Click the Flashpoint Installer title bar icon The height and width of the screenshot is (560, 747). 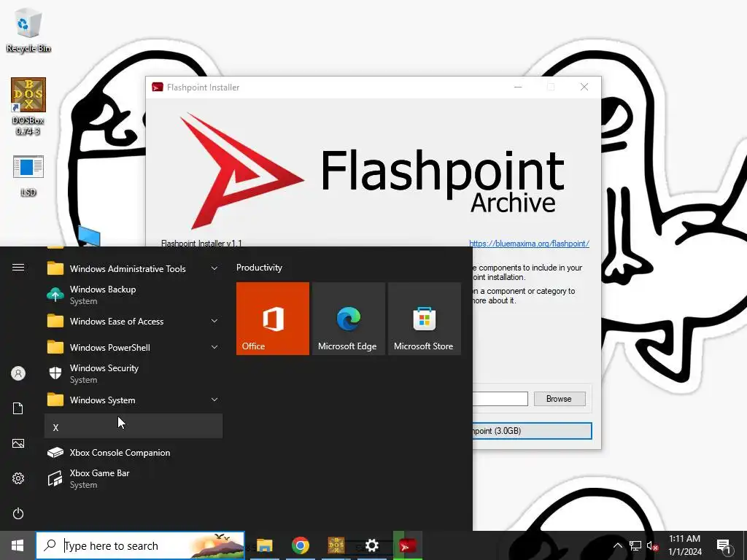(158, 87)
